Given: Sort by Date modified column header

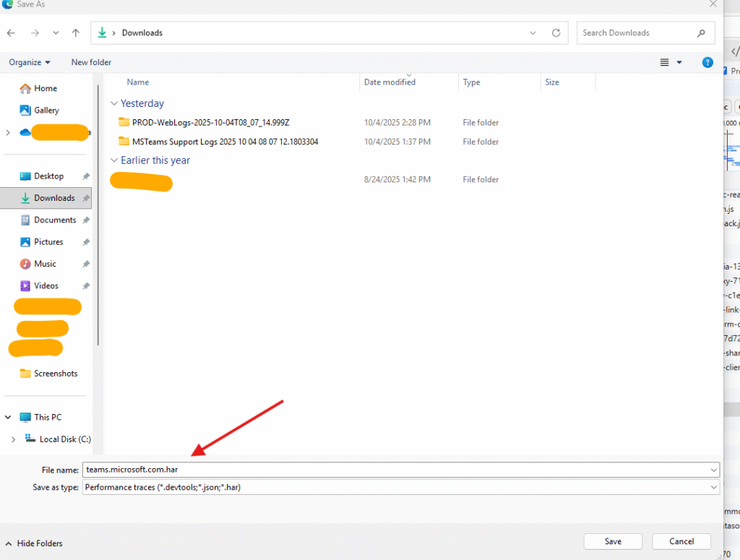Looking at the screenshot, I should pos(390,82).
